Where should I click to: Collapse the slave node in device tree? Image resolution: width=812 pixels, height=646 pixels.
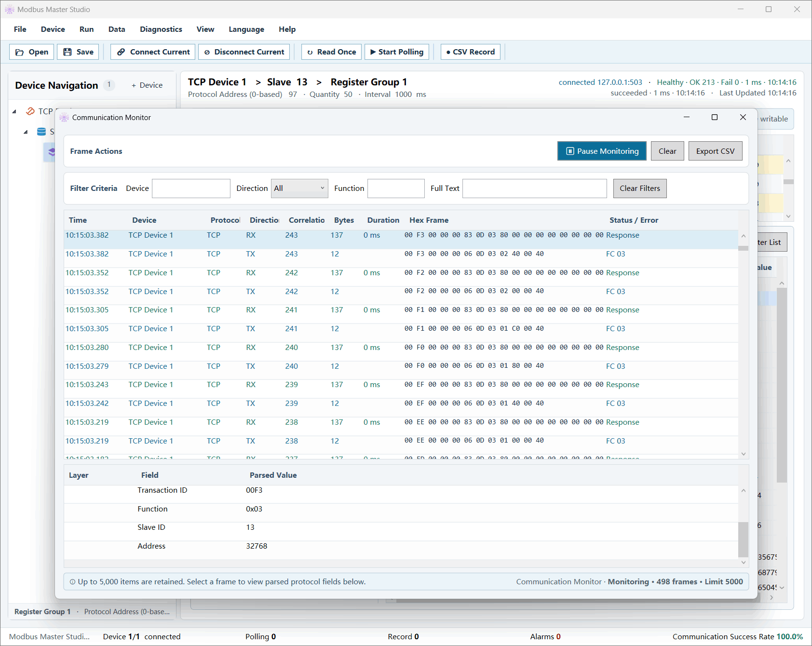(26, 132)
